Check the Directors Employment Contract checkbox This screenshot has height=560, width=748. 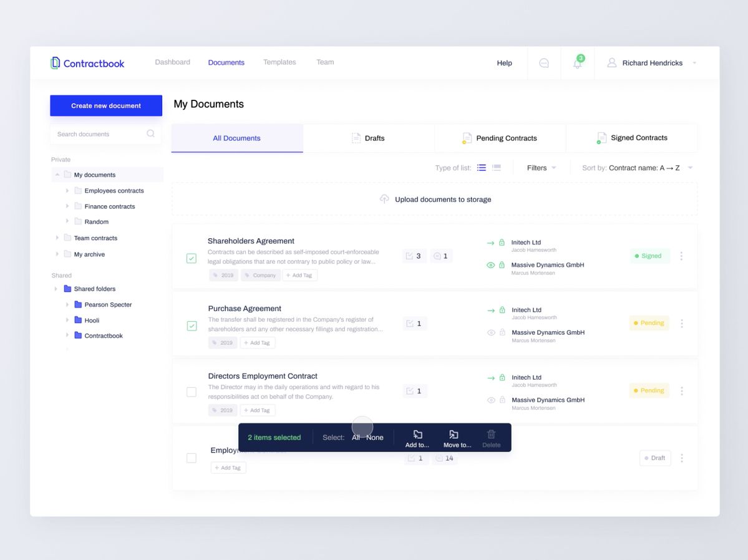192,392
